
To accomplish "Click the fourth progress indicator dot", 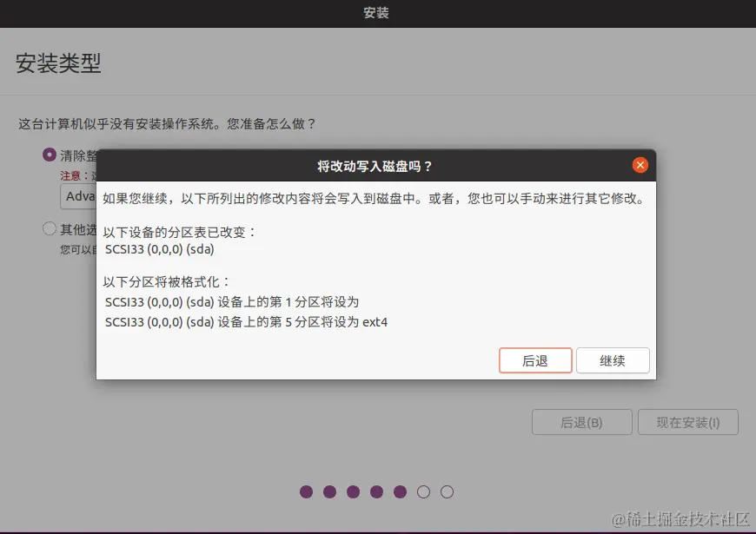I will pyautogui.click(x=376, y=491).
